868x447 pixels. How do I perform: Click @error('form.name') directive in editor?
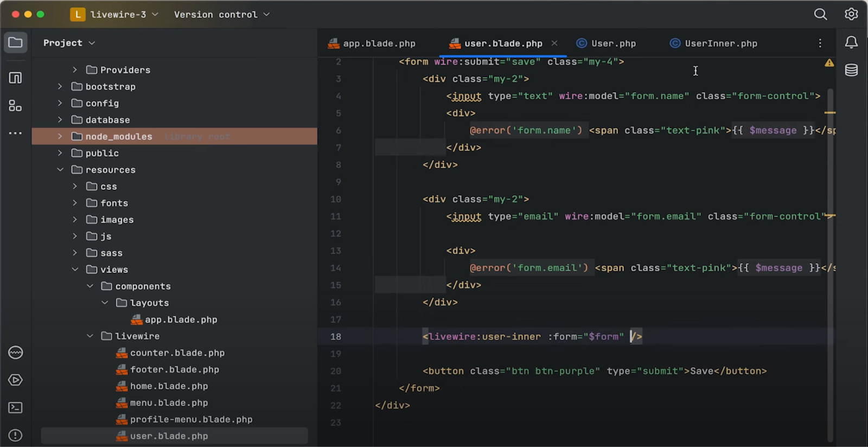click(526, 130)
